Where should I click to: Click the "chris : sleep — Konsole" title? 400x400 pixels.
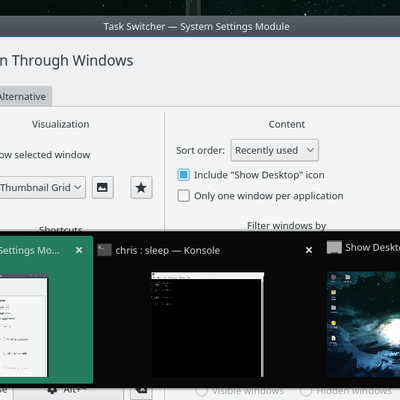(168, 250)
